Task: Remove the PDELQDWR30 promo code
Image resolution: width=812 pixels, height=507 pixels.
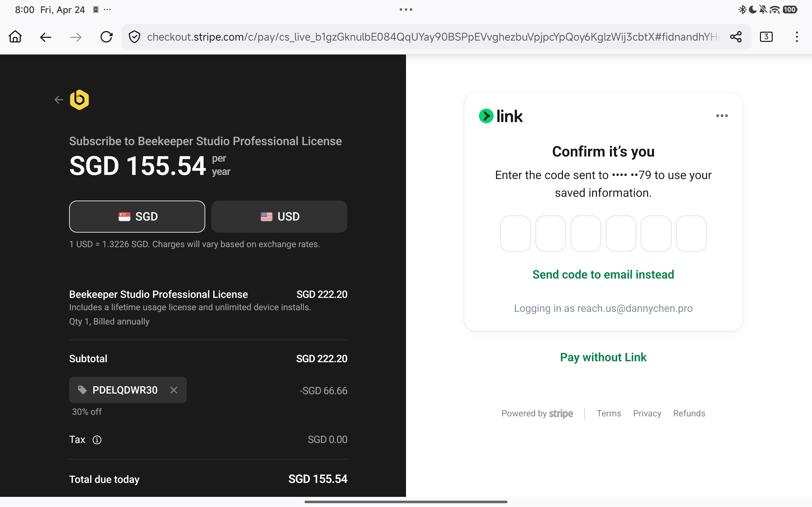Action: 174,390
